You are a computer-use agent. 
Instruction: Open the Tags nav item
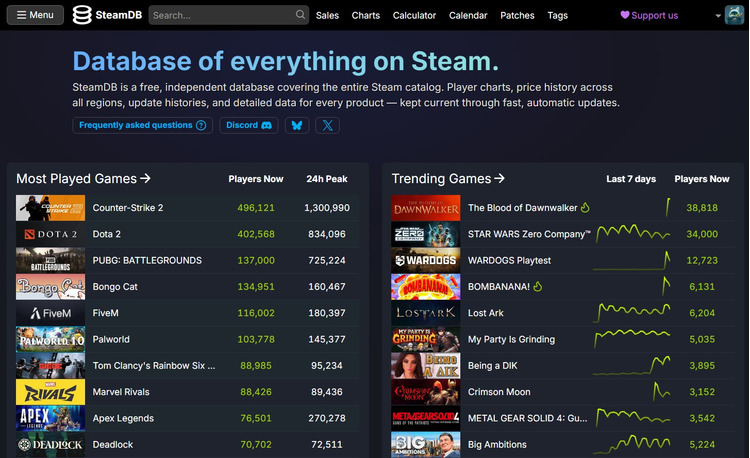[x=557, y=15]
